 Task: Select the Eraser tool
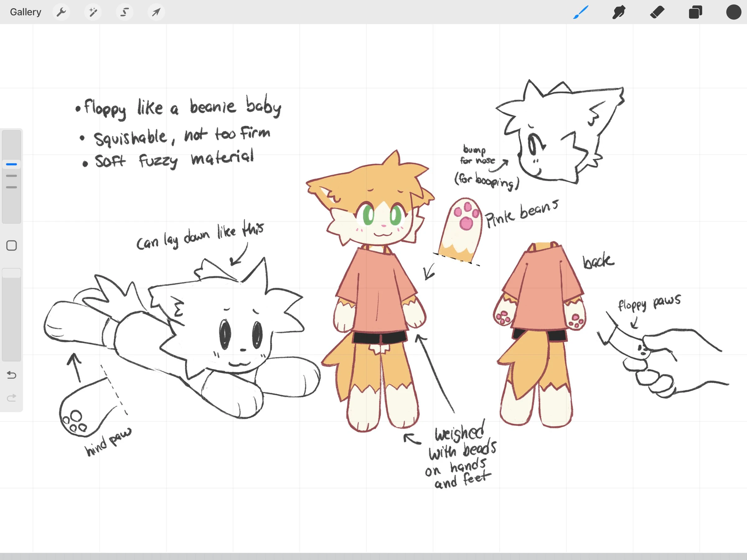pos(657,12)
